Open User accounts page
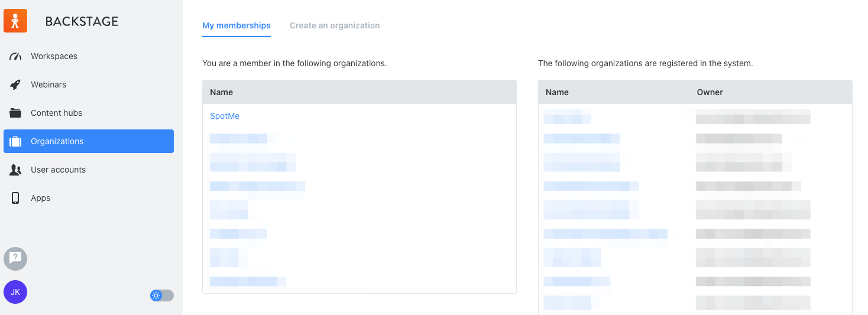The height and width of the screenshot is (315, 868). 89,170
